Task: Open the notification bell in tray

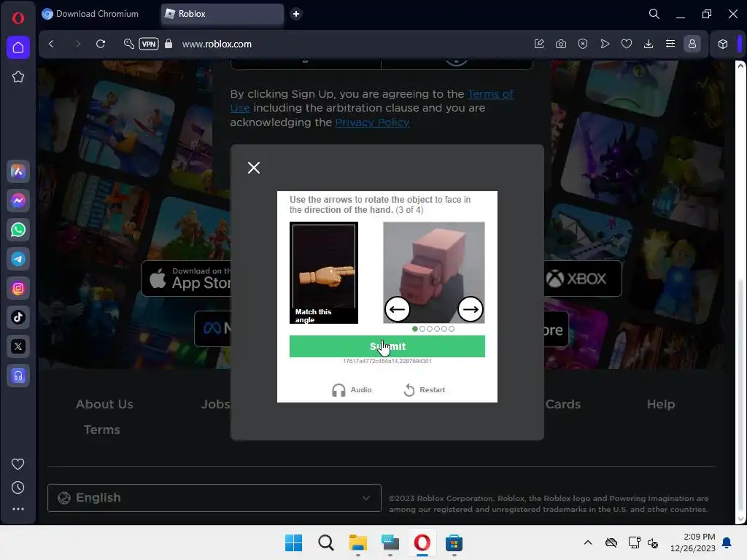Action: pyautogui.click(x=727, y=542)
